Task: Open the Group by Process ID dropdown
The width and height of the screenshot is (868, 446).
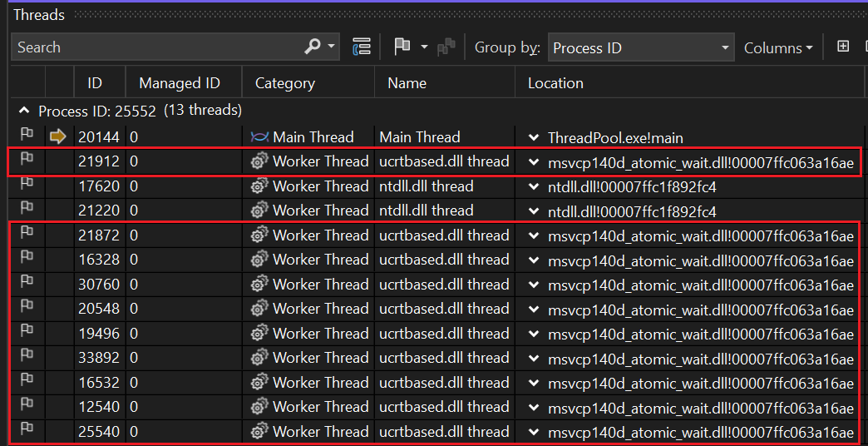Action: [x=640, y=47]
